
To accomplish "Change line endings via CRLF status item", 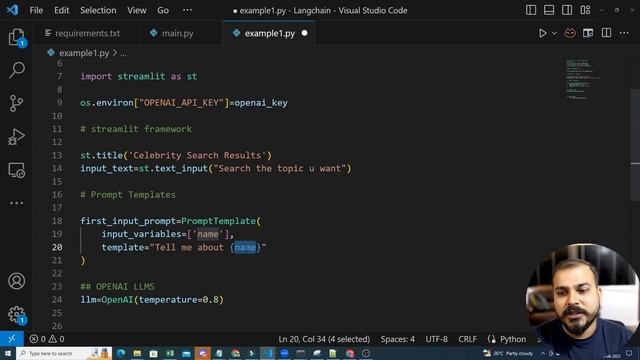I will (x=467, y=339).
